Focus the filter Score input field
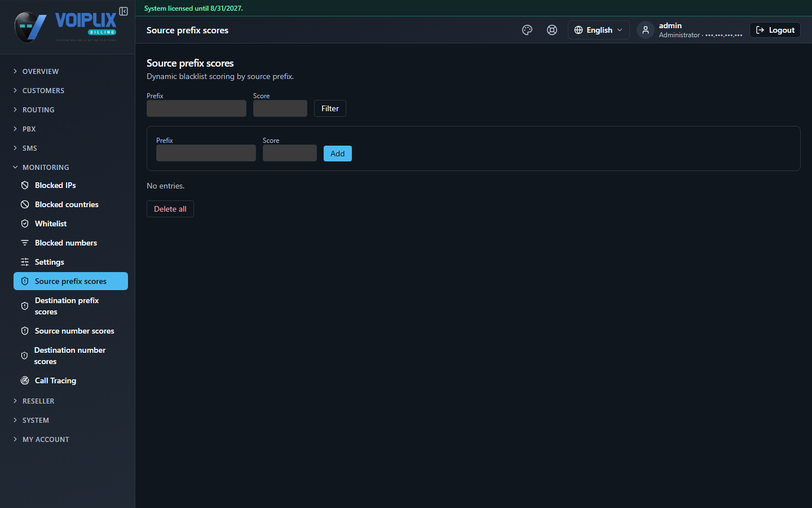This screenshot has height=508, width=812. [x=280, y=108]
